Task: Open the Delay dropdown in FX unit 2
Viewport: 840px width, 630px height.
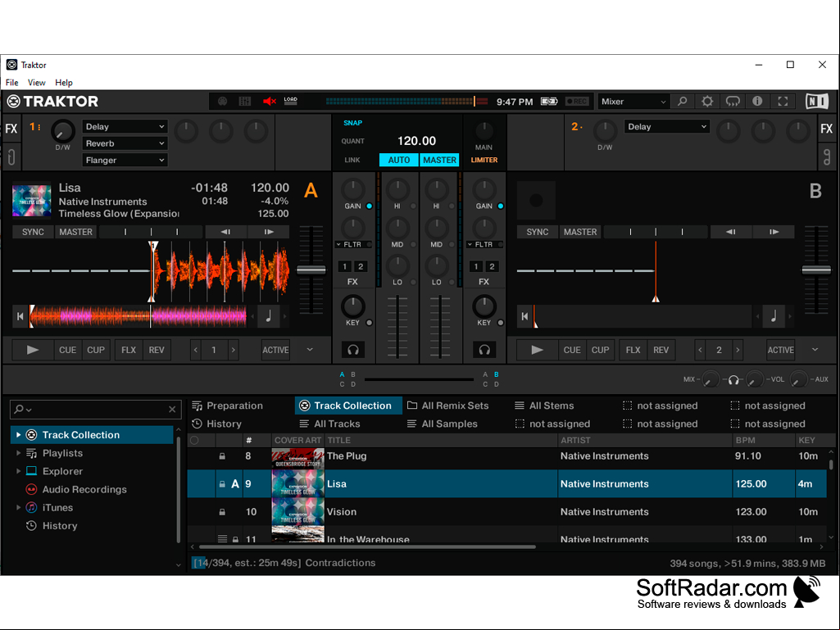Action: [x=667, y=126]
